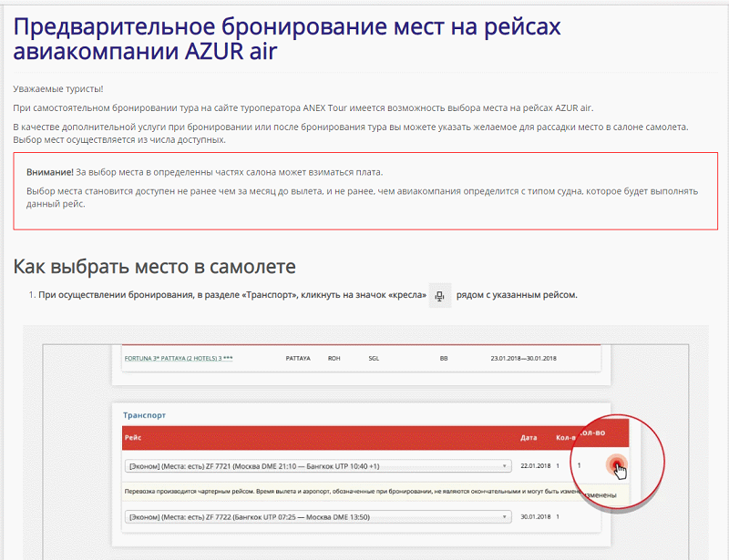The height and width of the screenshot is (560, 729).
Task: Click the magnified «Кол-во» header in the circle
Action: point(592,433)
